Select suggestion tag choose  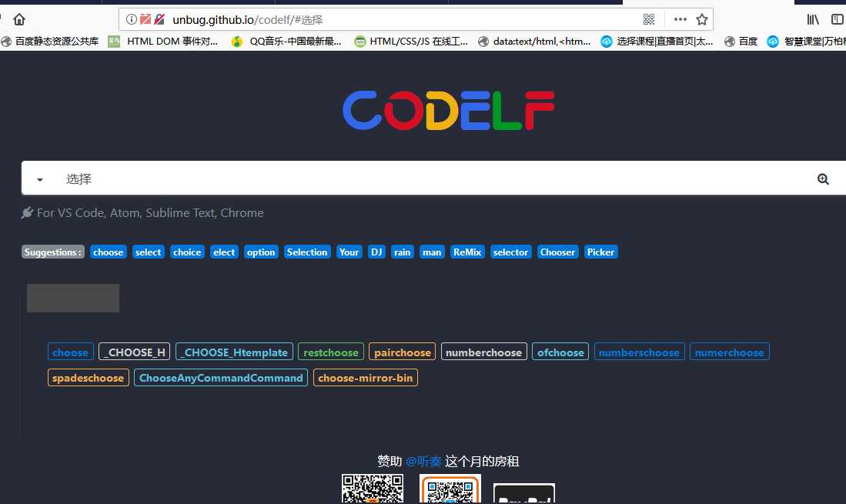108,252
